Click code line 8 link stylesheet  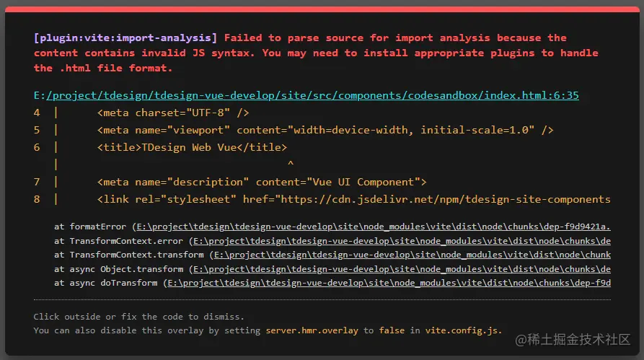pos(353,199)
